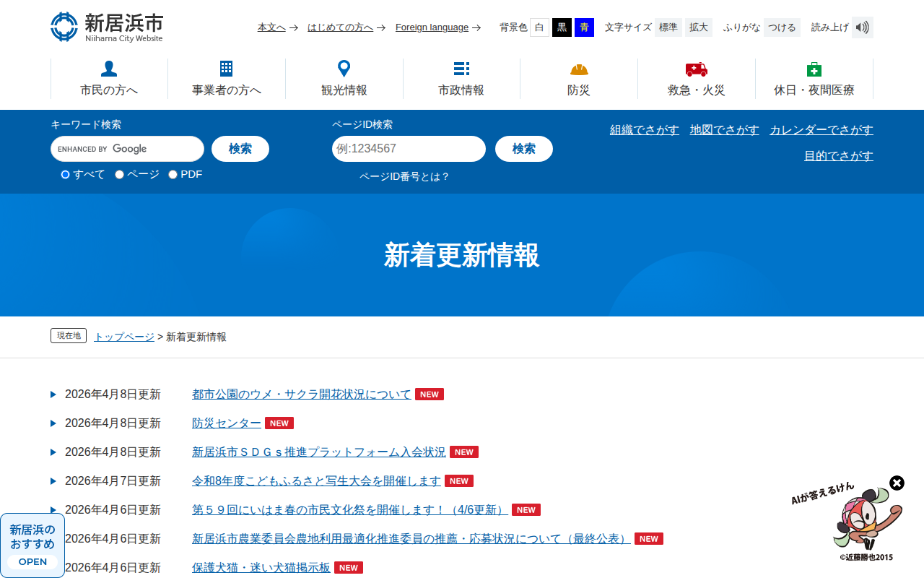924x578 pixels.
Task: Open 目的でさがす link
Action: (x=839, y=156)
